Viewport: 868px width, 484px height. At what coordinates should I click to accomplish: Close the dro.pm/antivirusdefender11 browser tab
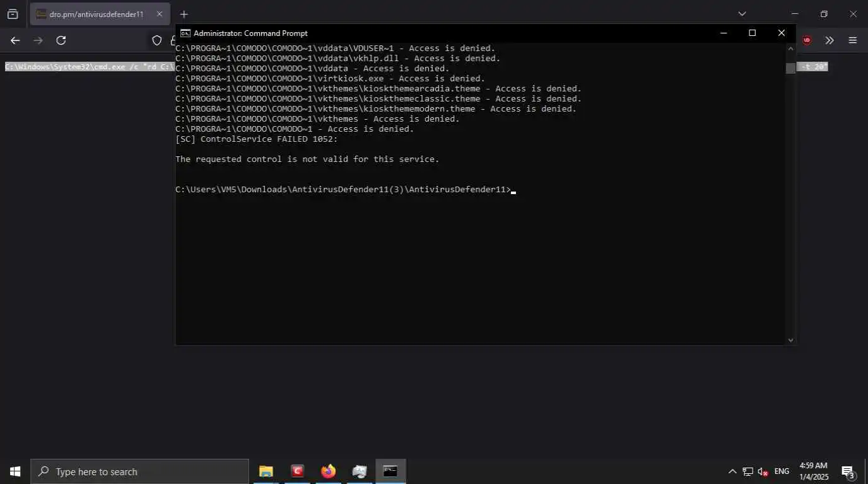[160, 14]
